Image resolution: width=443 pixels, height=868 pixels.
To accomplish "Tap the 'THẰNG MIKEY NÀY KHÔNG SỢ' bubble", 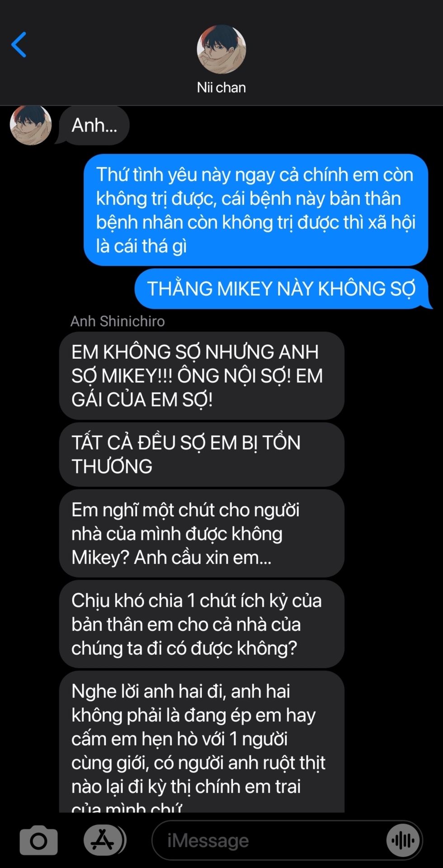I will click(282, 288).
